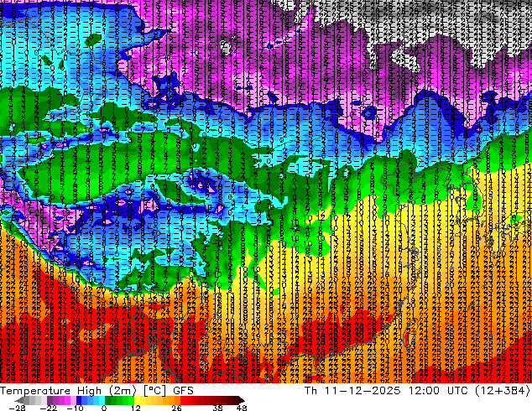Image resolution: width=532 pixels, height=411 pixels.
Task: Click the bright yellow swatch above 12
Action: coord(137,400)
